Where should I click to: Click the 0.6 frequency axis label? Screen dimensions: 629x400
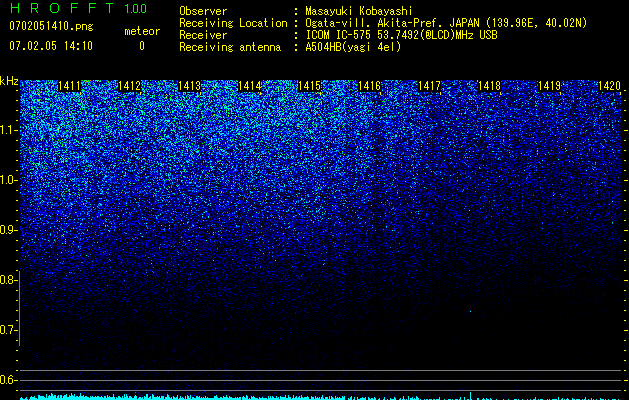coord(9,380)
